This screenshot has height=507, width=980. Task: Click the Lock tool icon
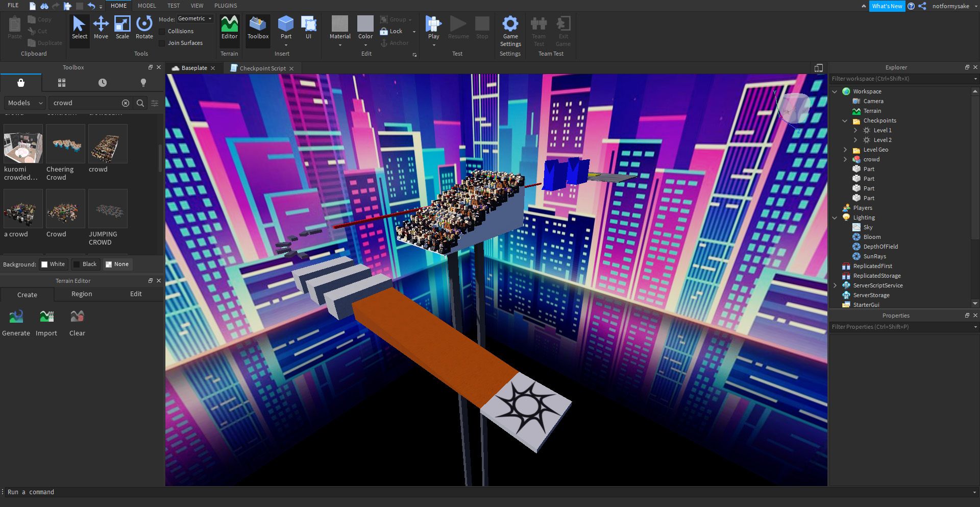[x=384, y=31]
